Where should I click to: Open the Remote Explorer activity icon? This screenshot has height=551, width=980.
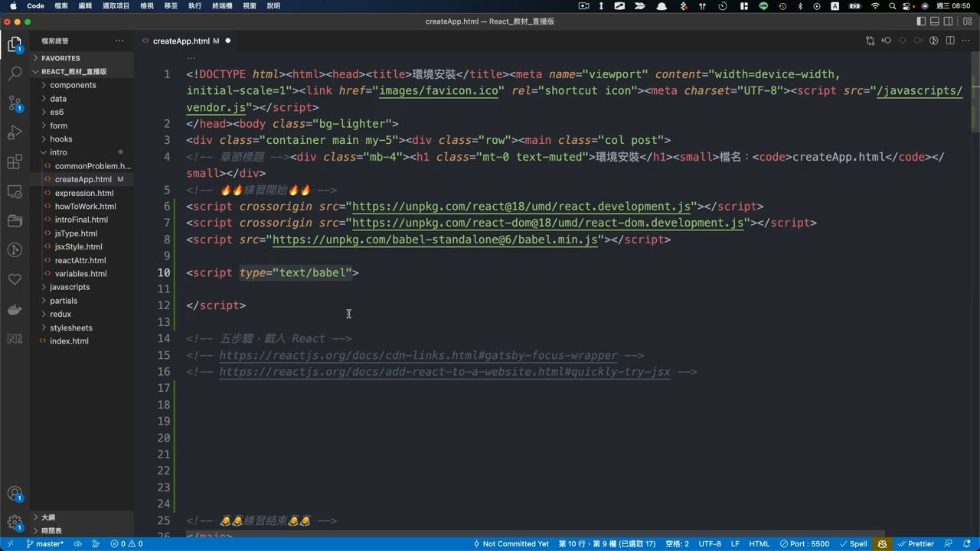[15, 191]
